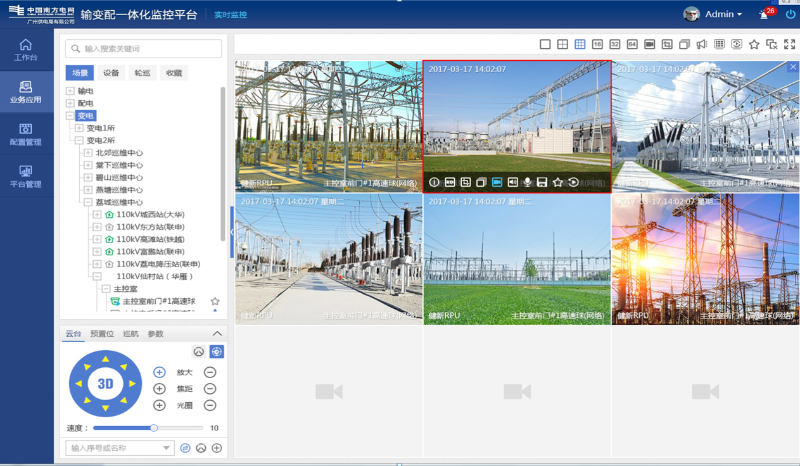The width and height of the screenshot is (800, 466).
Task: Click the favorites star in top toolbar
Action: (x=754, y=44)
